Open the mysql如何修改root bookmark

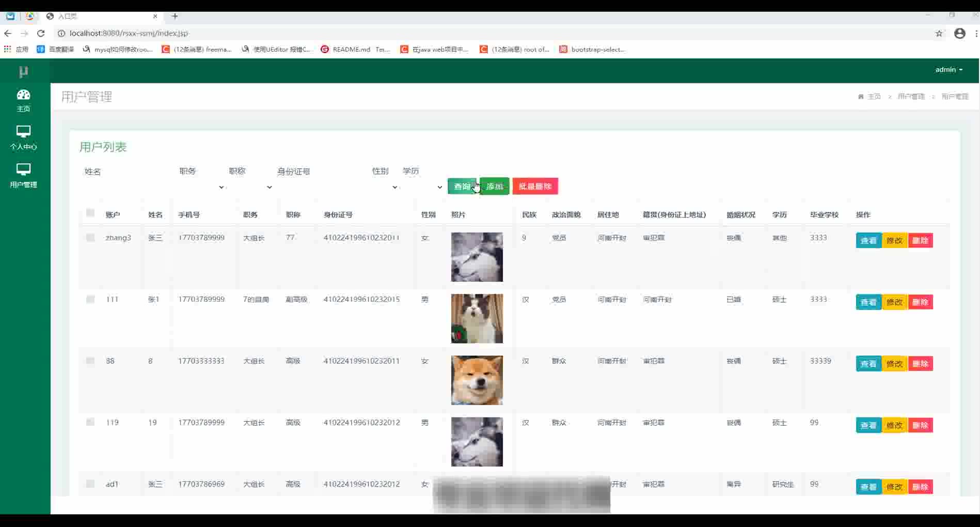click(118, 49)
